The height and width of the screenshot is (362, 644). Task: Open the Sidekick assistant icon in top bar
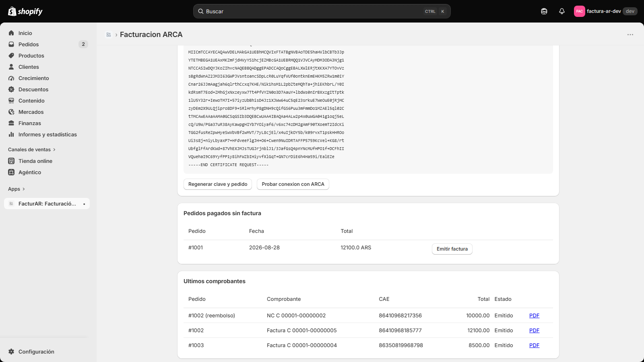tap(544, 11)
